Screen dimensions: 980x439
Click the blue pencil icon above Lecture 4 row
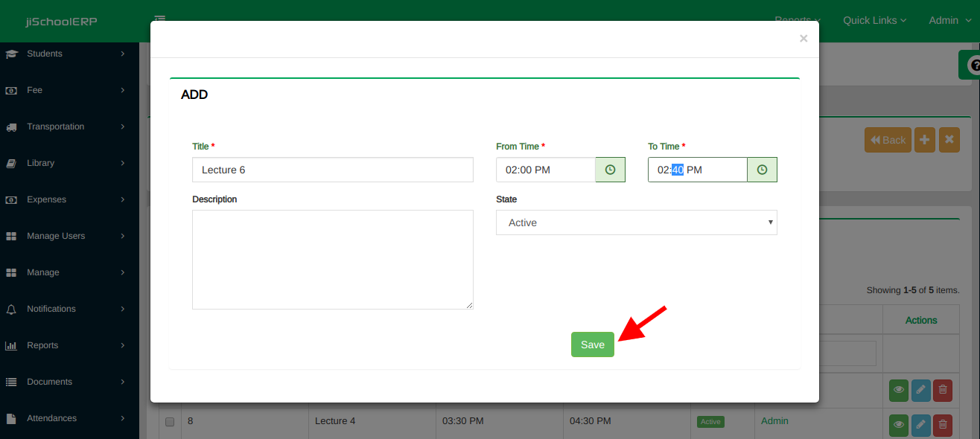(920, 390)
